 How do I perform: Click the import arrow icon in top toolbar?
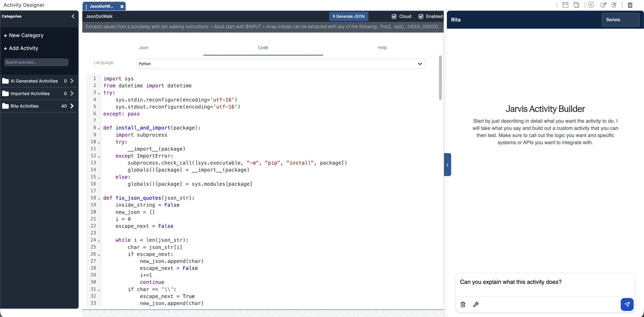click(614, 5)
